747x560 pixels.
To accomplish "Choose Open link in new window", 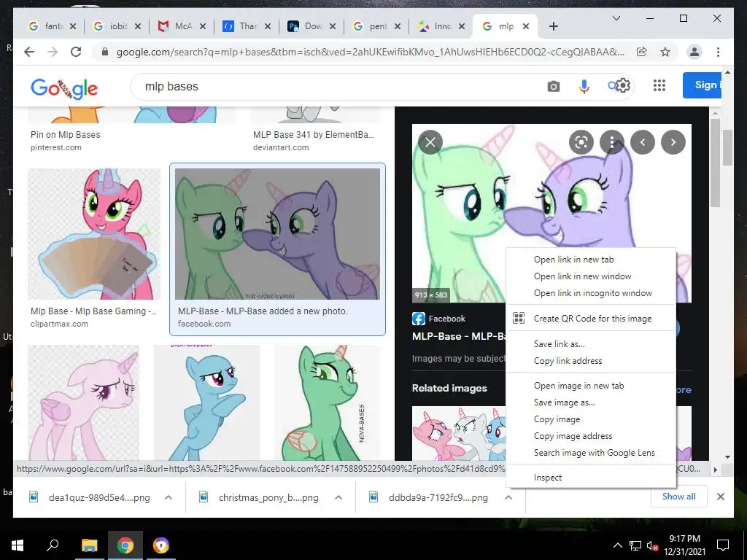I will point(591,276).
